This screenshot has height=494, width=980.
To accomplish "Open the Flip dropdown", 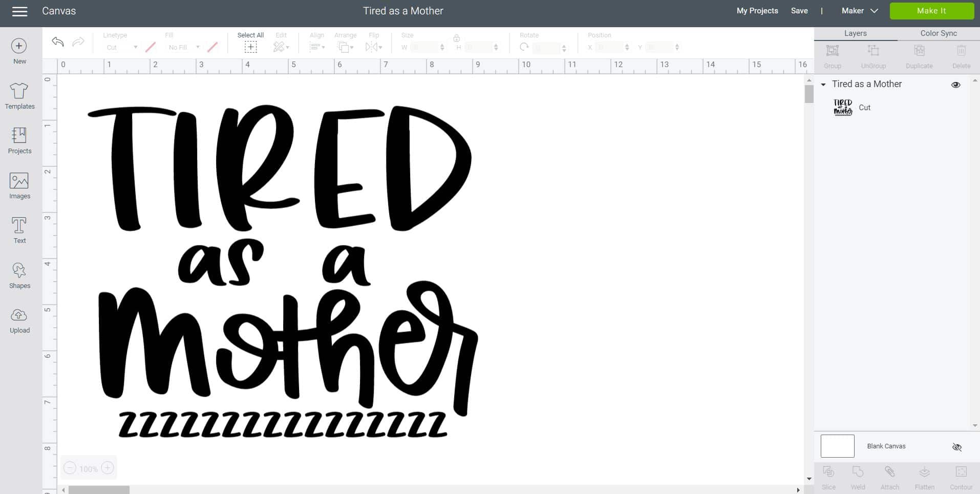I will [x=374, y=47].
